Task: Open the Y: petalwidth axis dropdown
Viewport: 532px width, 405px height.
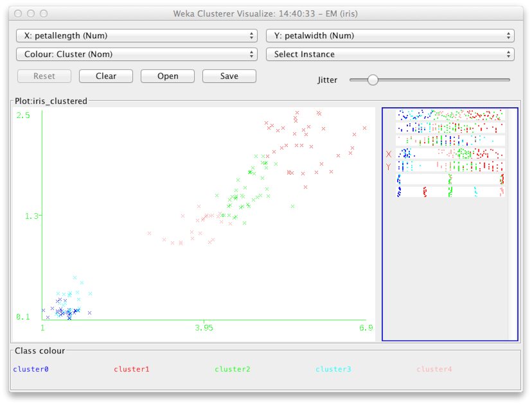Action: click(390, 35)
